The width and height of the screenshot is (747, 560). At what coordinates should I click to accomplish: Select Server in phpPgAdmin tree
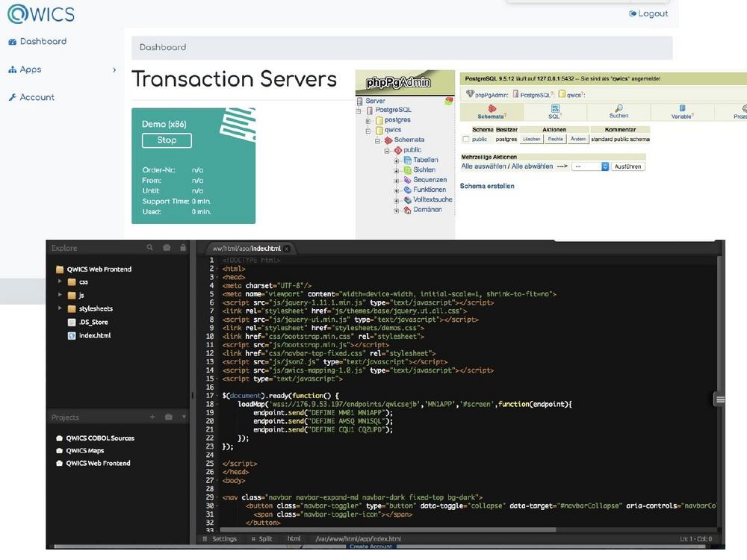click(x=376, y=101)
